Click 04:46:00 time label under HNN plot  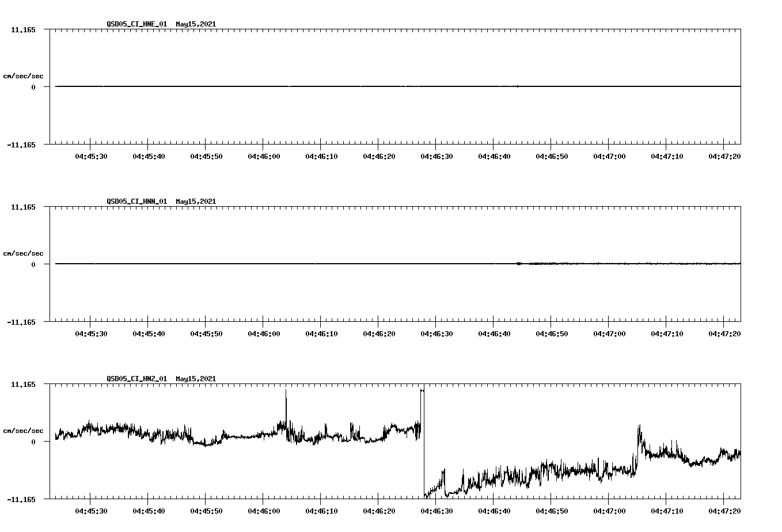(x=264, y=333)
